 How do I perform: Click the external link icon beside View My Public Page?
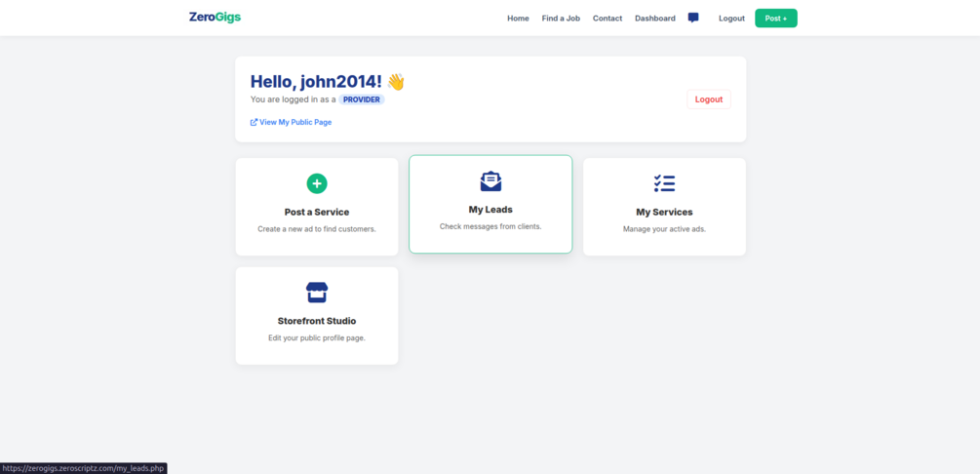coord(254,123)
